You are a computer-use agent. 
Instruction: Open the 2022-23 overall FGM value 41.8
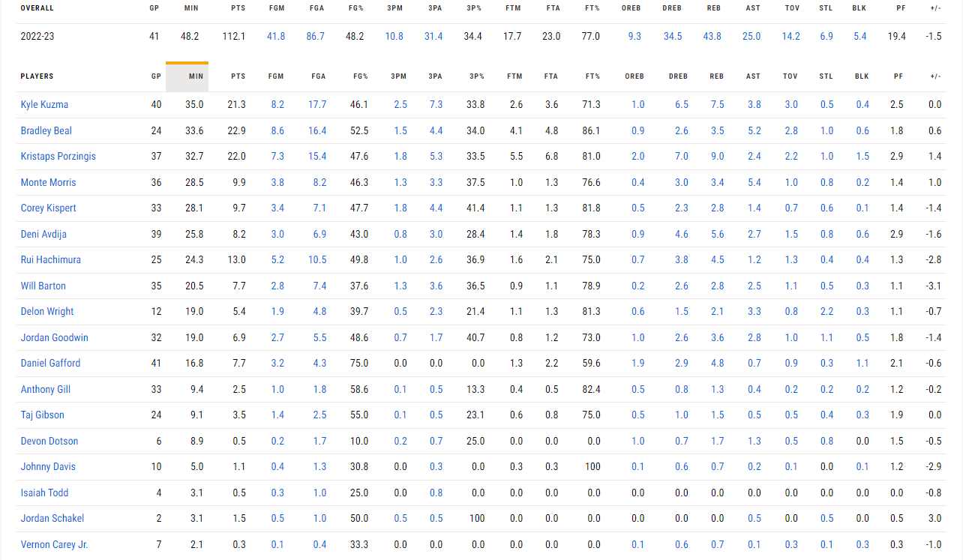tap(276, 37)
